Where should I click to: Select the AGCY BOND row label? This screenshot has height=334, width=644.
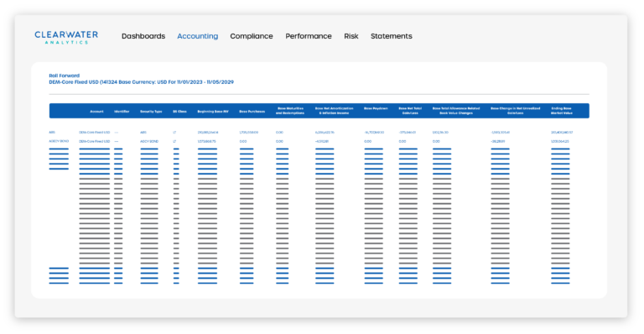pos(59,141)
